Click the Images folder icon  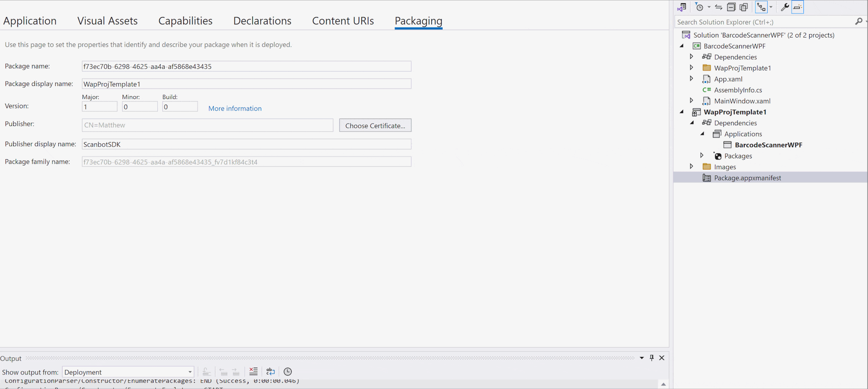click(x=707, y=167)
